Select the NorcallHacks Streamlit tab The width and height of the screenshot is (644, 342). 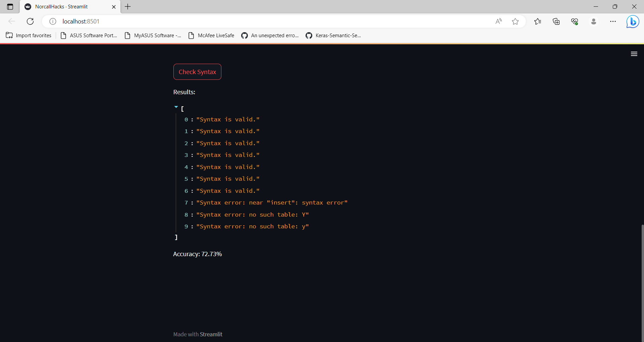click(x=61, y=6)
